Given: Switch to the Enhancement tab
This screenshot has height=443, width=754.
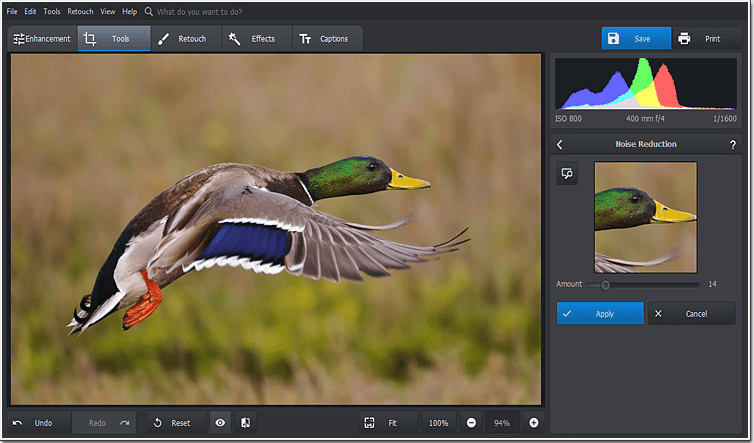Looking at the screenshot, I should tap(42, 38).
